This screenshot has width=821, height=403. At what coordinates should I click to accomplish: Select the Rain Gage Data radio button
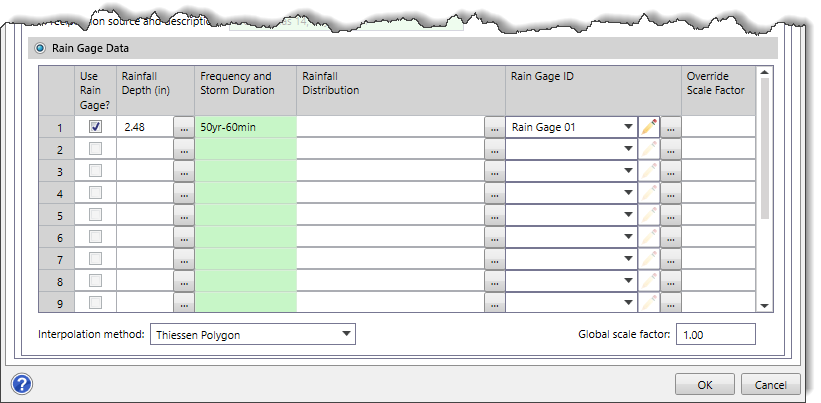click(40, 48)
